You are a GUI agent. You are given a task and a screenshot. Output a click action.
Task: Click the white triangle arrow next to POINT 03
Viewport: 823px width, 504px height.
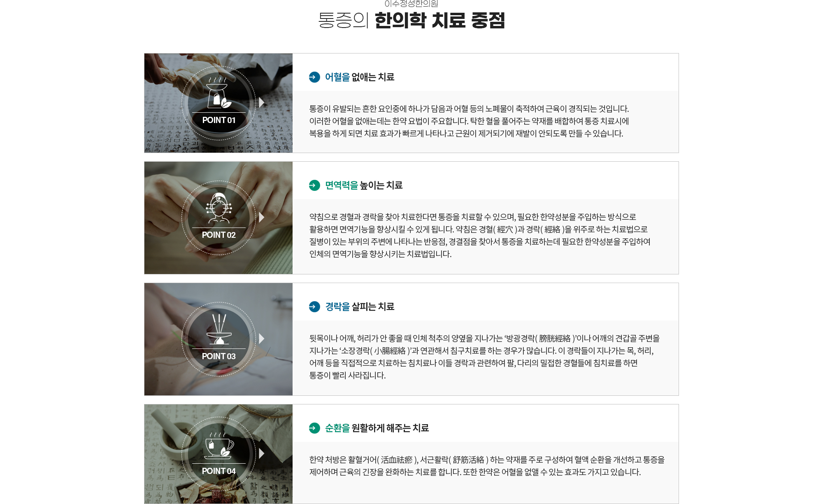262,339
